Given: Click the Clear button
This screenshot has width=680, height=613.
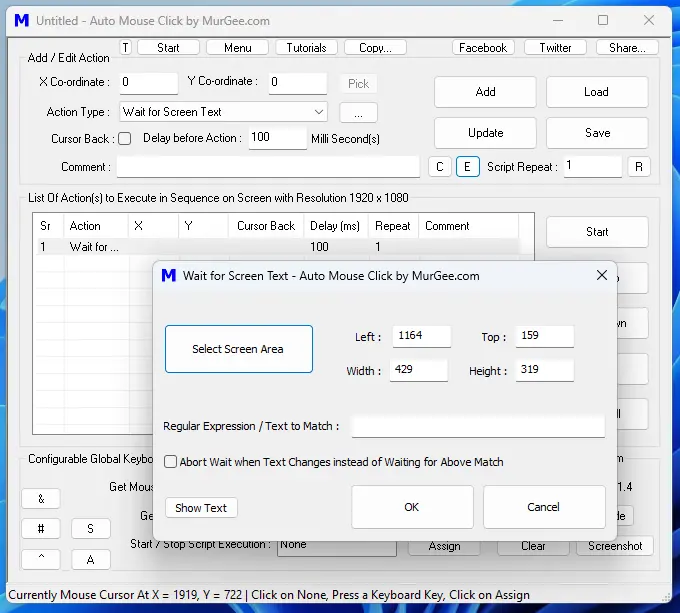Looking at the screenshot, I should [x=533, y=547].
